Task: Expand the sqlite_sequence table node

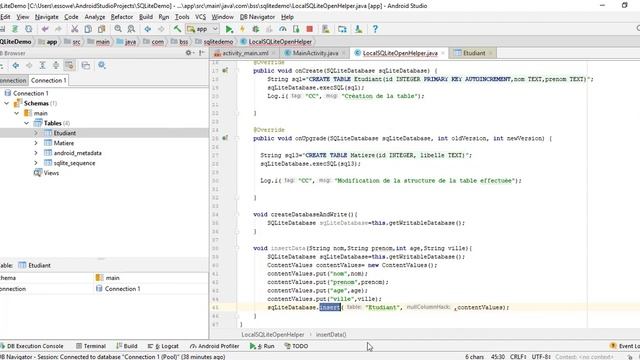Action: pyautogui.click(x=36, y=163)
